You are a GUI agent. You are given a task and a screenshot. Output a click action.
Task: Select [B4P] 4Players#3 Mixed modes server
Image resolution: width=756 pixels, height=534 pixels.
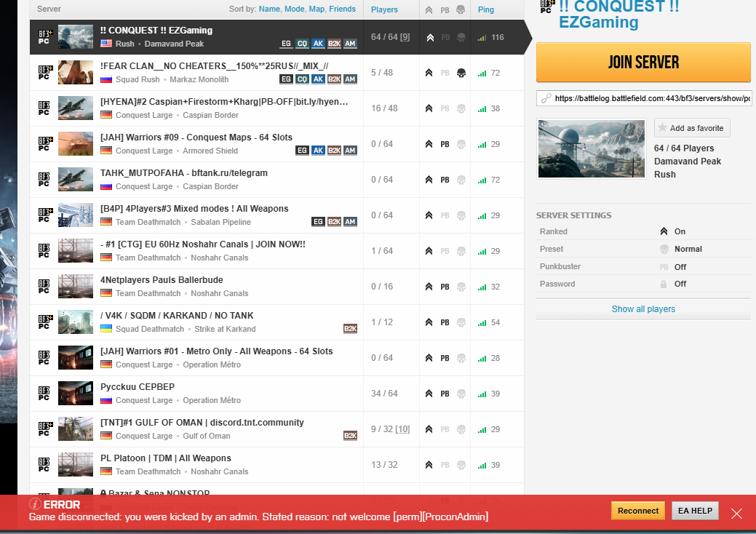(276, 215)
